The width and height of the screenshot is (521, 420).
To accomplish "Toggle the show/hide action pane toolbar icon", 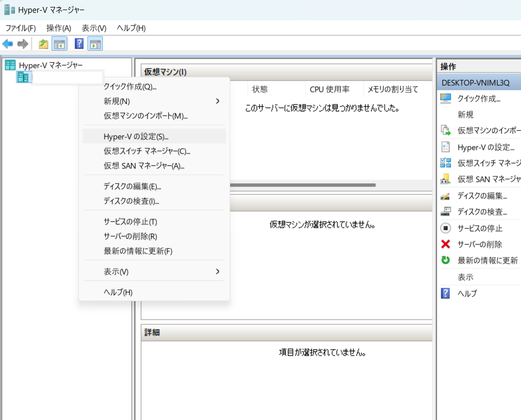I will pos(95,44).
